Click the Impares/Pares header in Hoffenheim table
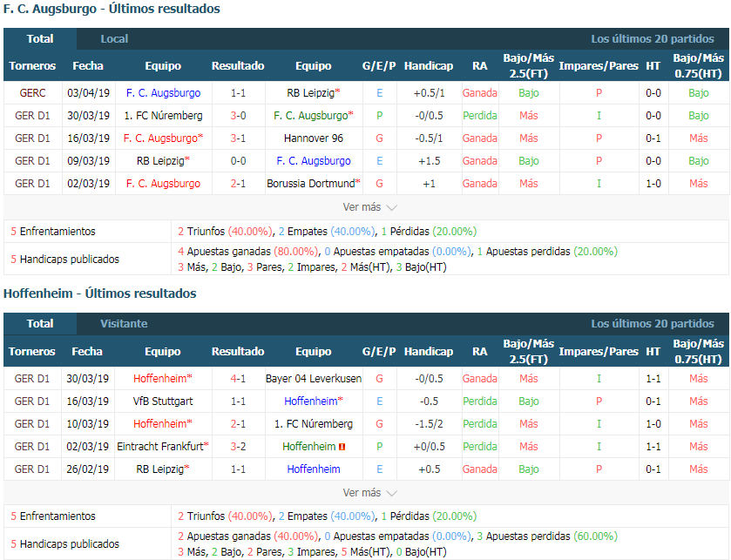Screen dimensions: 731x560 [599, 351]
